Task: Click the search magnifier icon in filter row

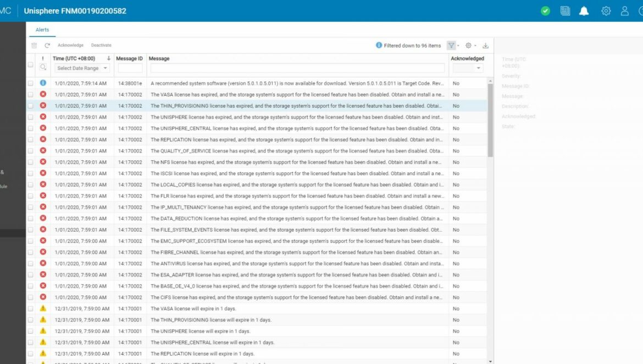Action: pos(43,67)
